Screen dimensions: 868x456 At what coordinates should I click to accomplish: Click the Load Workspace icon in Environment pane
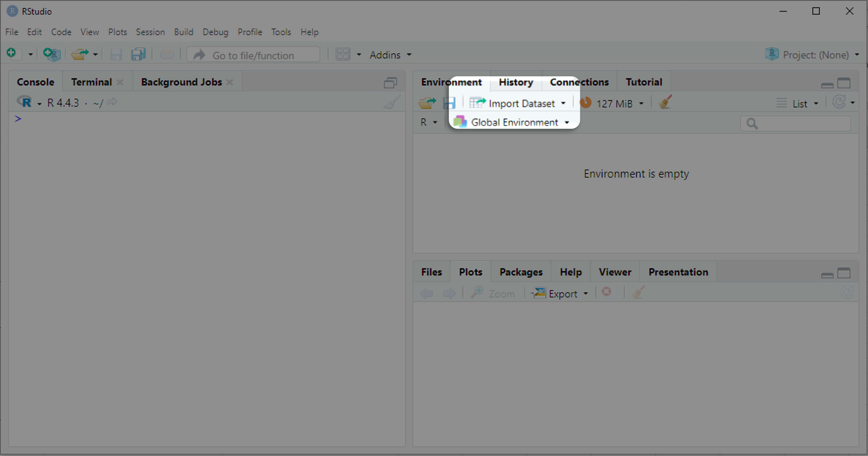pos(427,103)
